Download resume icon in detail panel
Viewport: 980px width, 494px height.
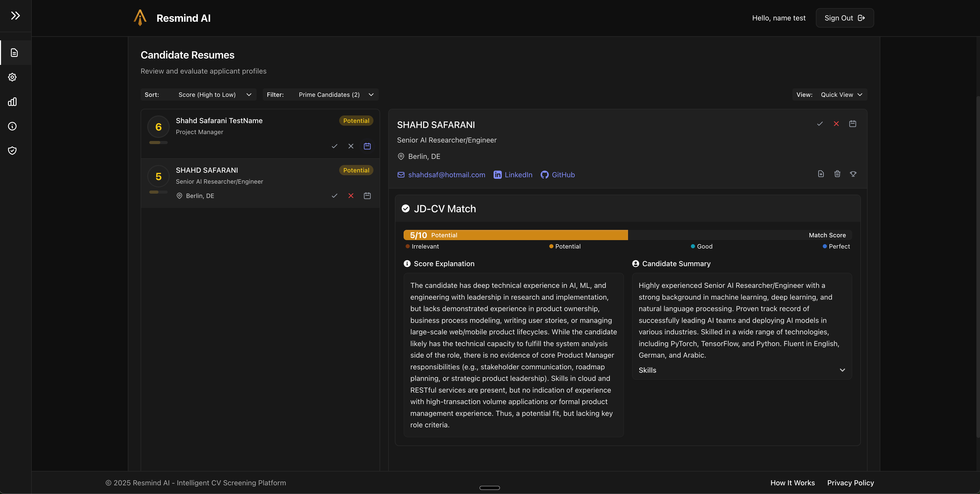[x=821, y=174]
